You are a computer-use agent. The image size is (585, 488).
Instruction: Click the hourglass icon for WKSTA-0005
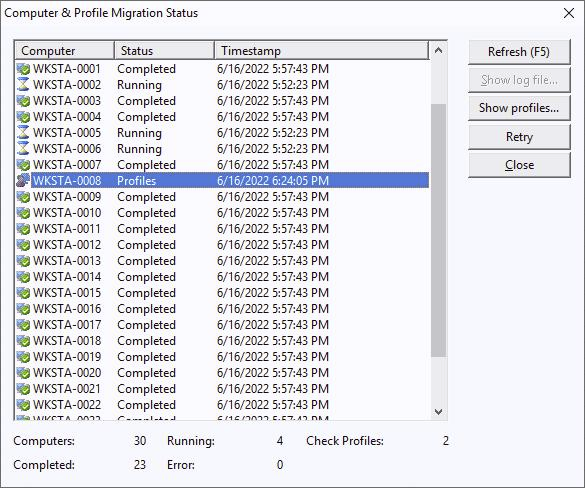(x=23, y=133)
